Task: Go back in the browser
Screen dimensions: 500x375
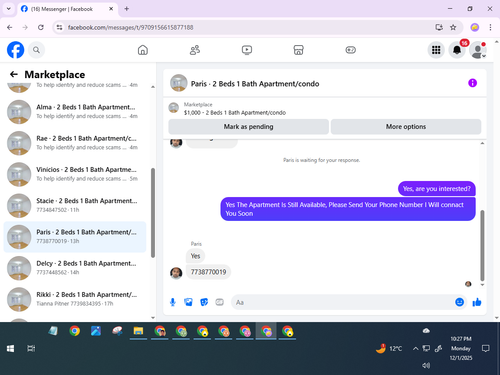Action: (x=10, y=27)
